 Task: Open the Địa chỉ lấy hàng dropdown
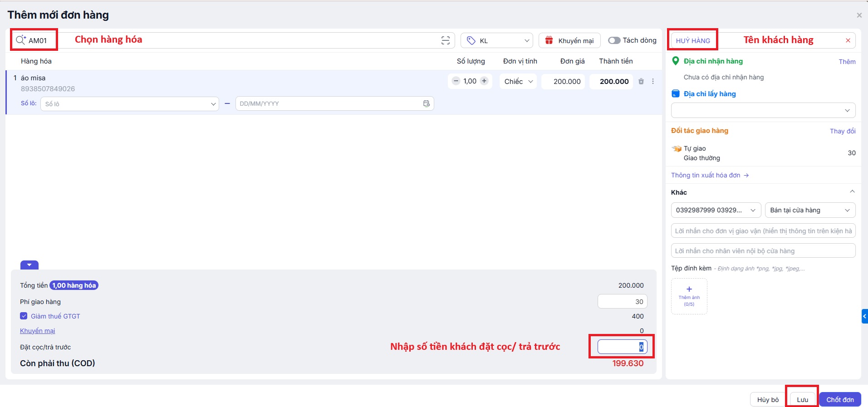tap(763, 110)
